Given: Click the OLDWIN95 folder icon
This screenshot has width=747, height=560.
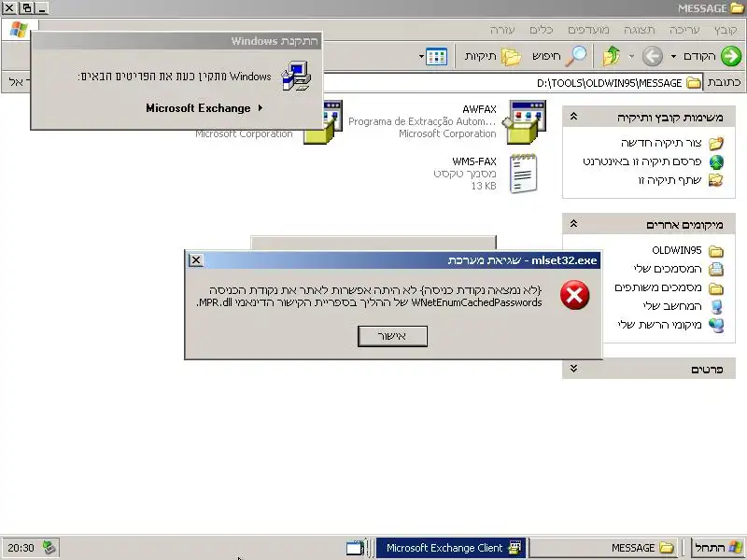Looking at the screenshot, I should (715, 250).
